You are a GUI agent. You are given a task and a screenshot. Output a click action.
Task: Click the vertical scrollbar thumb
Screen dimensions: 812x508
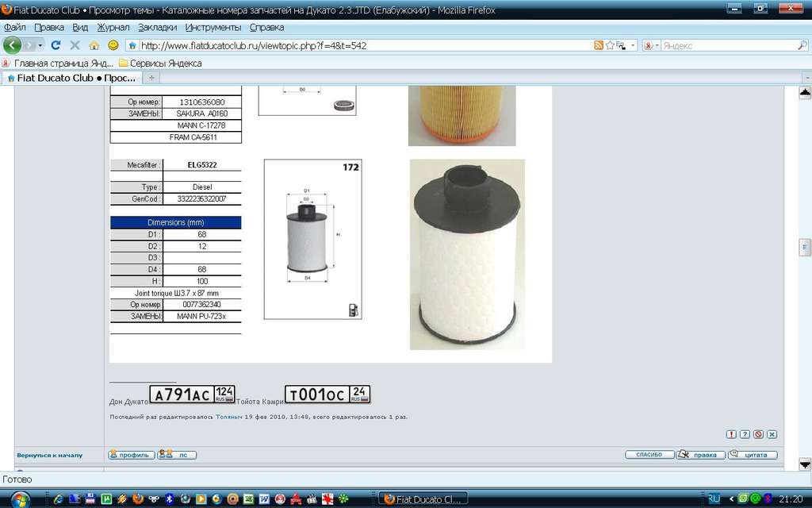pyautogui.click(x=805, y=248)
